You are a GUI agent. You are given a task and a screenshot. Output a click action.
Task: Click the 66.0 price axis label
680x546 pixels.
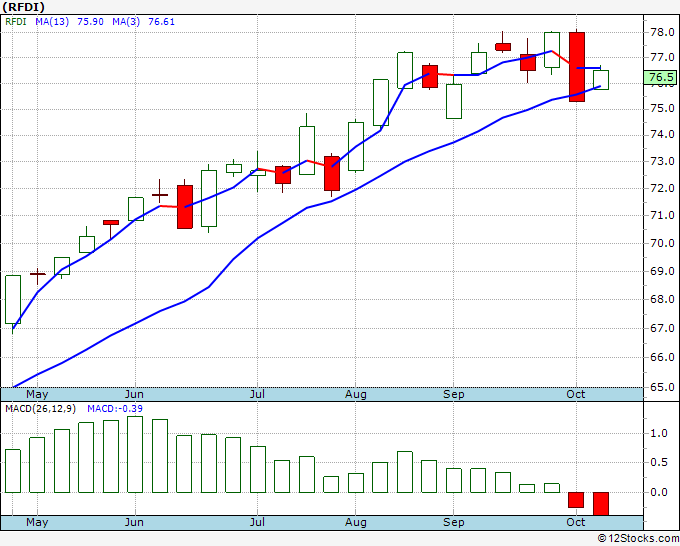click(x=662, y=357)
